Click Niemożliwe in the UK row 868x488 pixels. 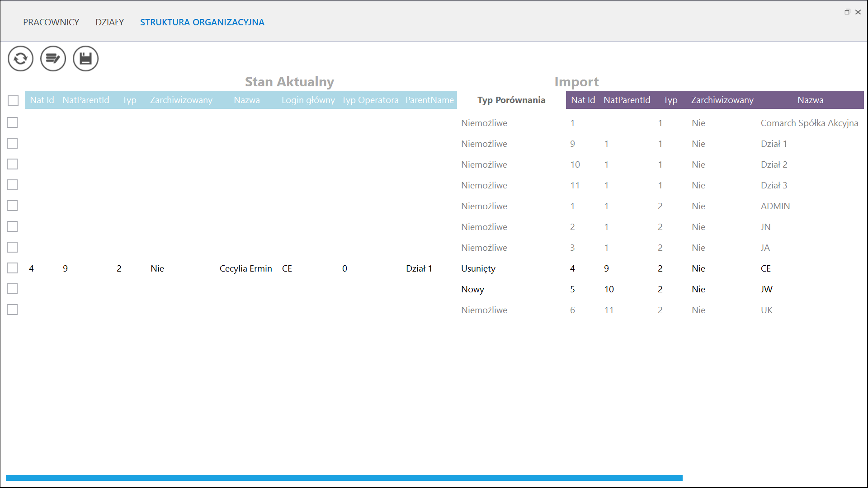pyautogui.click(x=484, y=310)
